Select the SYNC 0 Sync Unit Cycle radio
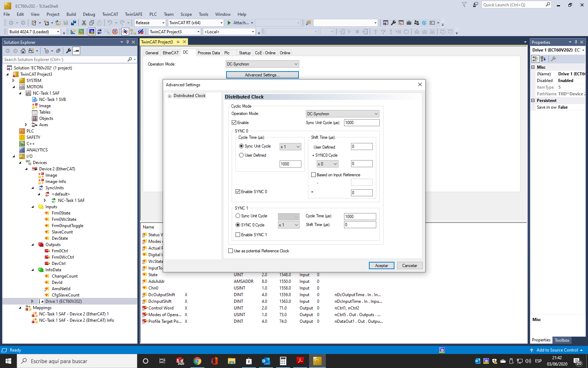Image resolution: width=588 pixels, height=368 pixels. [x=241, y=146]
